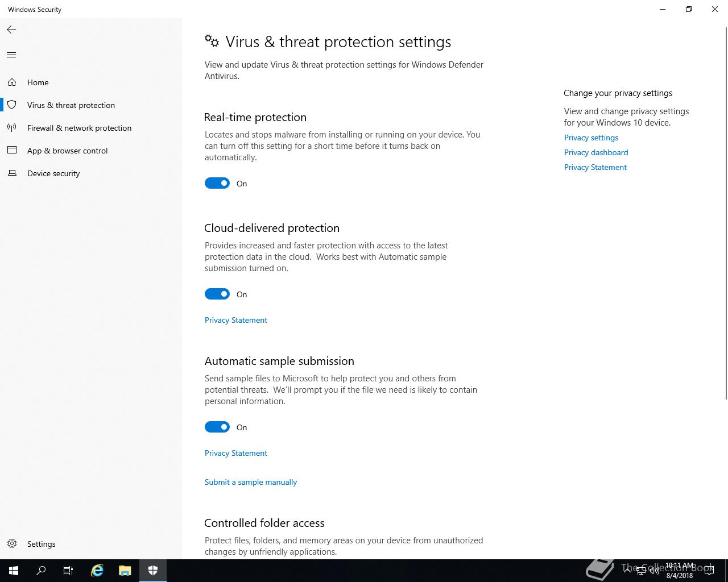
Task: Open the hamburger navigation menu
Action: [11, 55]
